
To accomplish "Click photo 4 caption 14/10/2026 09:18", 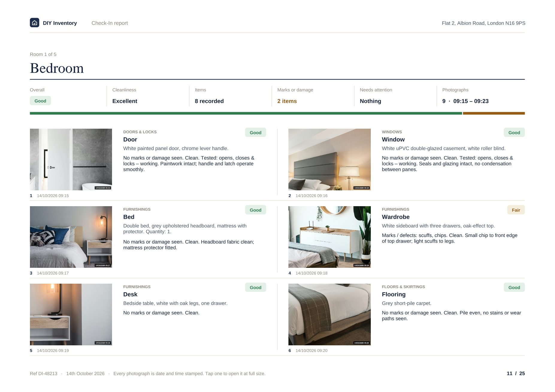I will pyautogui.click(x=311, y=273).
